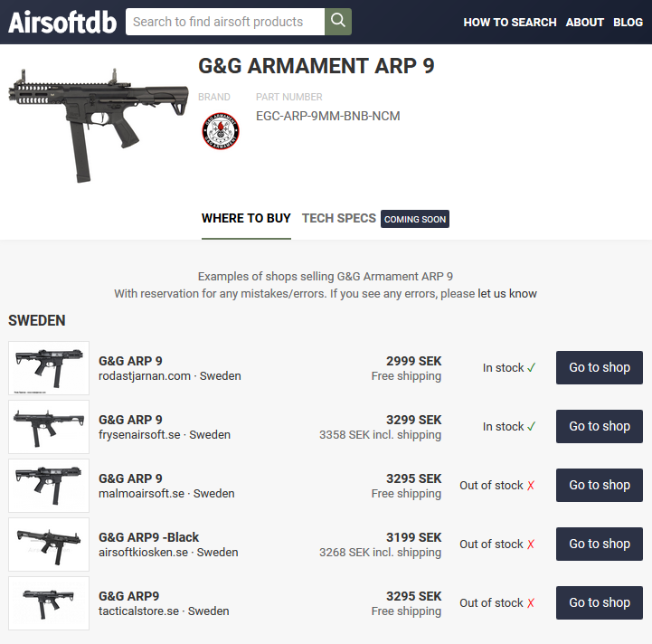Go to shop for airsoftkiosken.se listing
Image resolution: width=652 pixels, height=644 pixels.
[x=600, y=544]
